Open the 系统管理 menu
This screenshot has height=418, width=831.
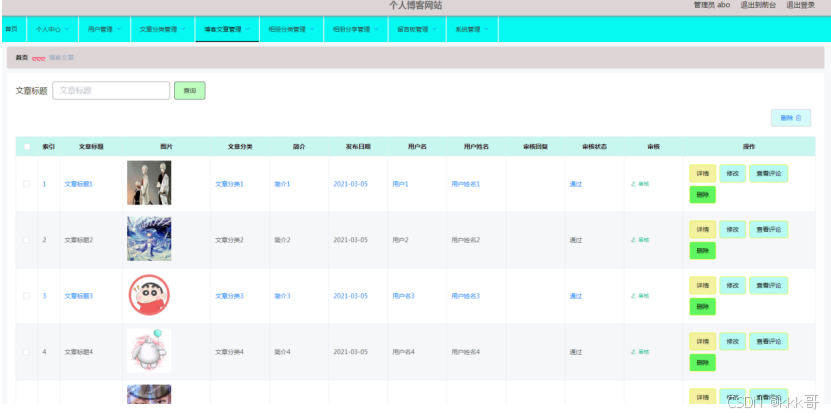[472, 29]
